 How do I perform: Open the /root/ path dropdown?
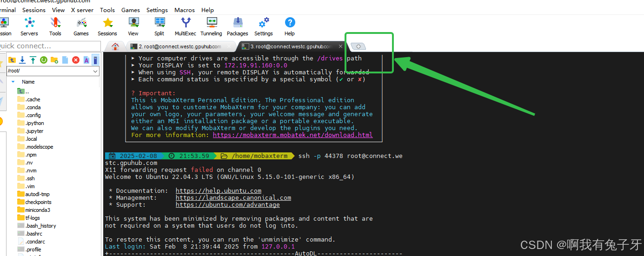(x=95, y=71)
